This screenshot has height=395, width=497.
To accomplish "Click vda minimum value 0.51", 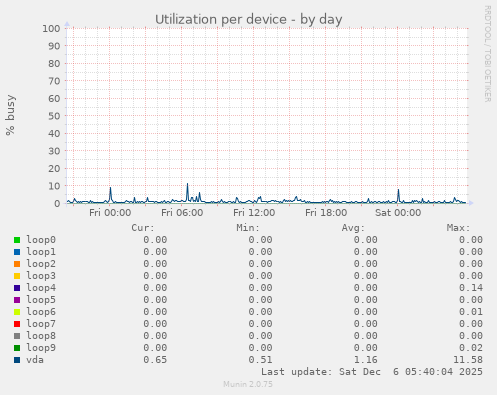I will (260, 360).
